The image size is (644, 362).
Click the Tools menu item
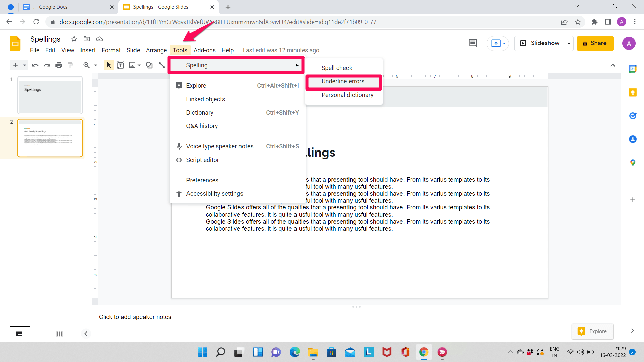pyautogui.click(x=180, y=50)
